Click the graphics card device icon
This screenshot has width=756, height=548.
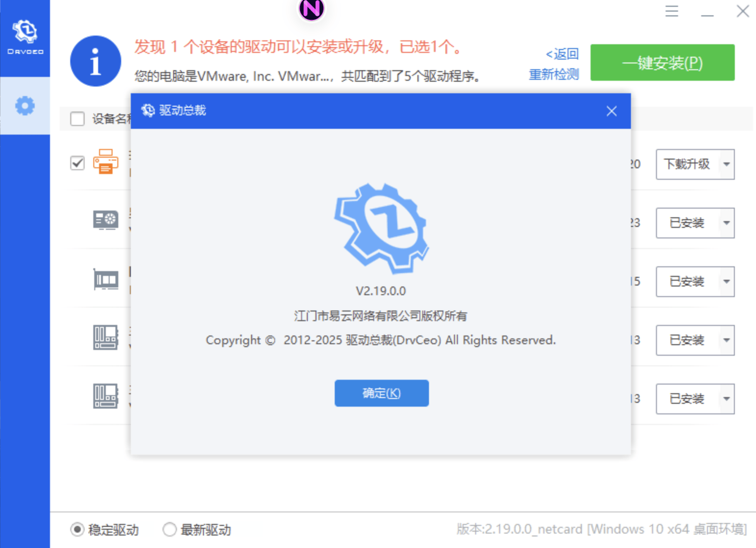coord(106,220)
